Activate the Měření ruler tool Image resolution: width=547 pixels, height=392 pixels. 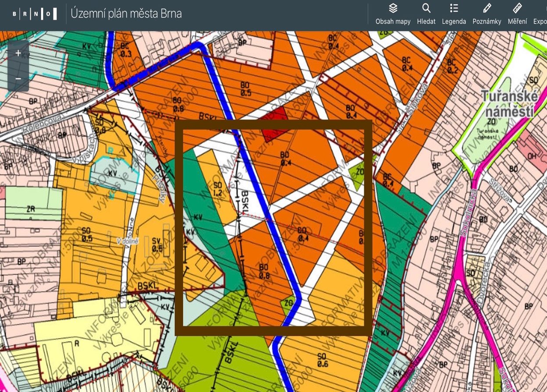[x=517, y=8]
